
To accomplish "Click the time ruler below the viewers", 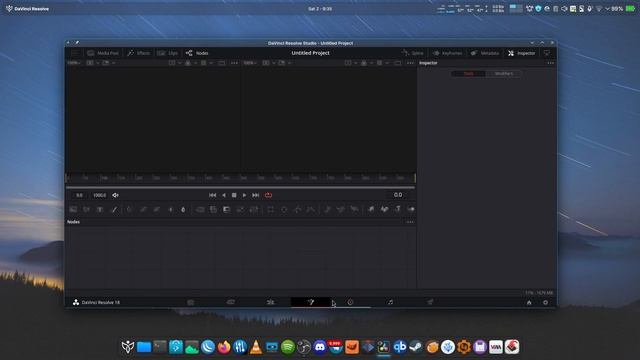I will point(241,178).
